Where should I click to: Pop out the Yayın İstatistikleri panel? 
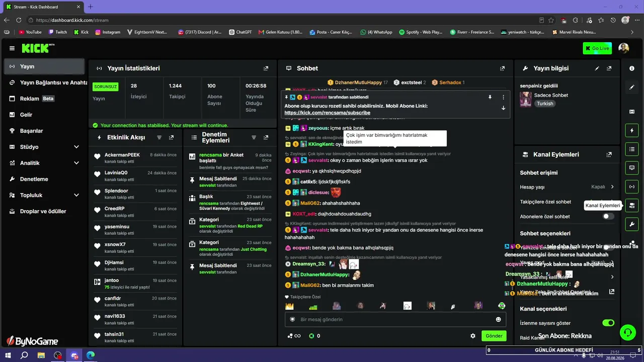click(x=266, y=68)
